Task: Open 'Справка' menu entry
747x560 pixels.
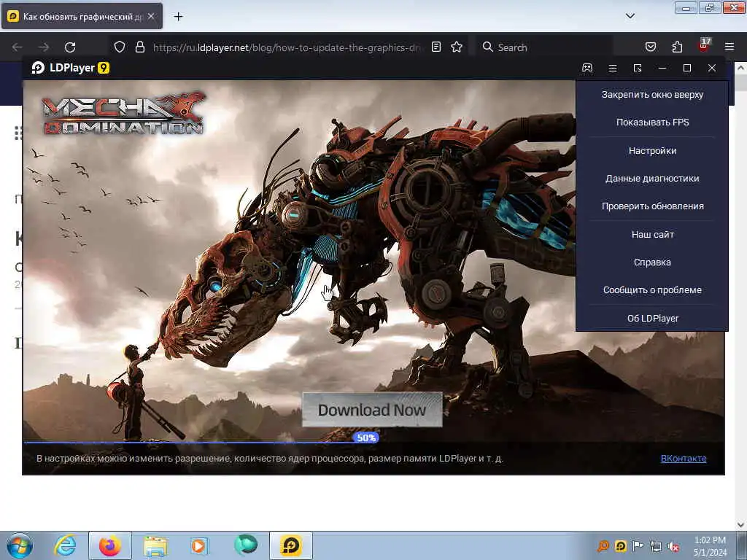Action: (652, 262)
